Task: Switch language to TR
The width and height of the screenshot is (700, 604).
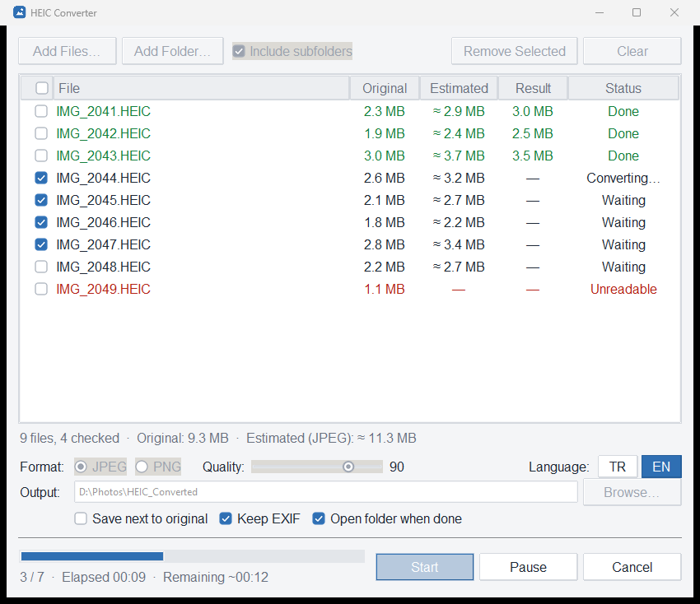Action: tap(618, 467)
